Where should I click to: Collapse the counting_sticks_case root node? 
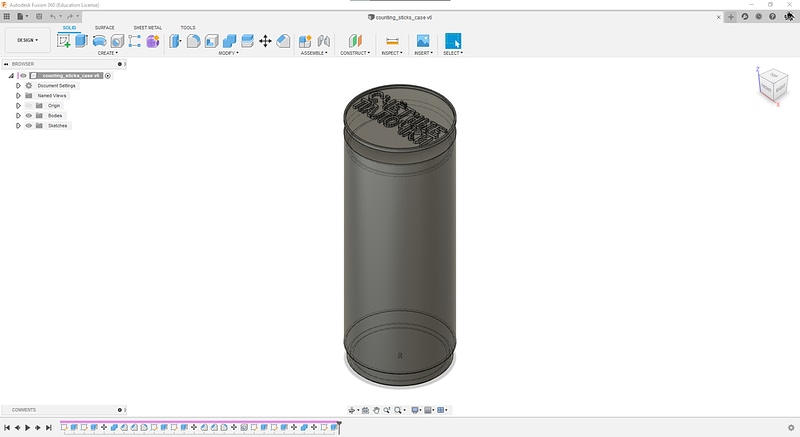pyautogui.click(x=11, y=75)
